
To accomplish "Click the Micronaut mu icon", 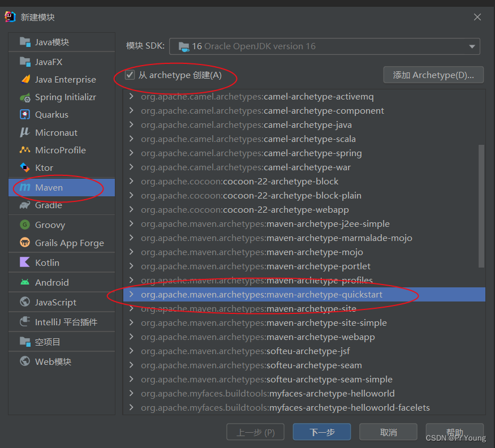I will (25, 132).
